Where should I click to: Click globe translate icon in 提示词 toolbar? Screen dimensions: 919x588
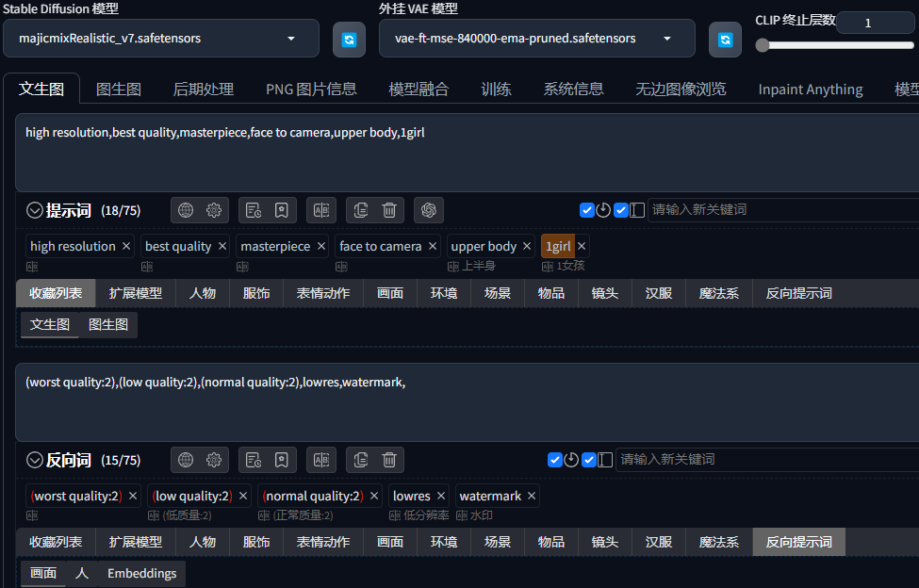[186, 210]
